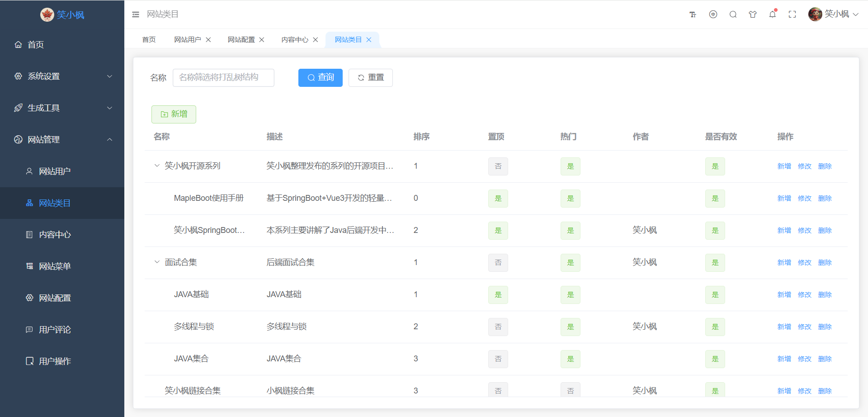Click the 网站菜单 list icon
This screenshot has height=417, width=868.
click(29, 266)
